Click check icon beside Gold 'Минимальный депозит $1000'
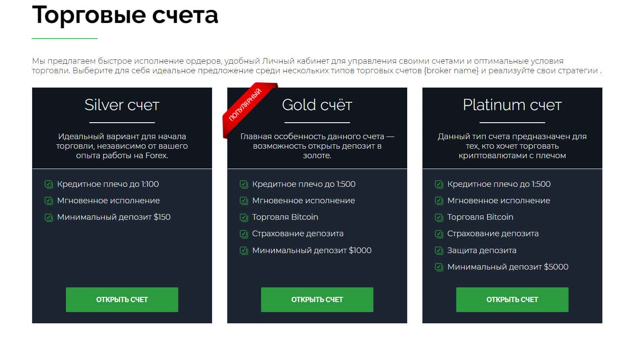644x345 pixels. click(x=244, y=251)
